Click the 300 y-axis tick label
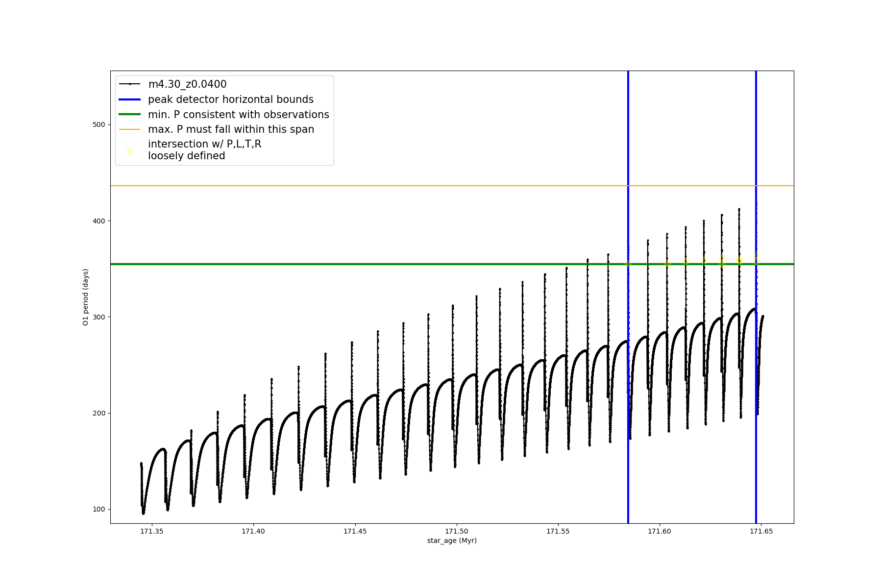The image size is (882, 588). pyautogui.click(x=99, y=317)
